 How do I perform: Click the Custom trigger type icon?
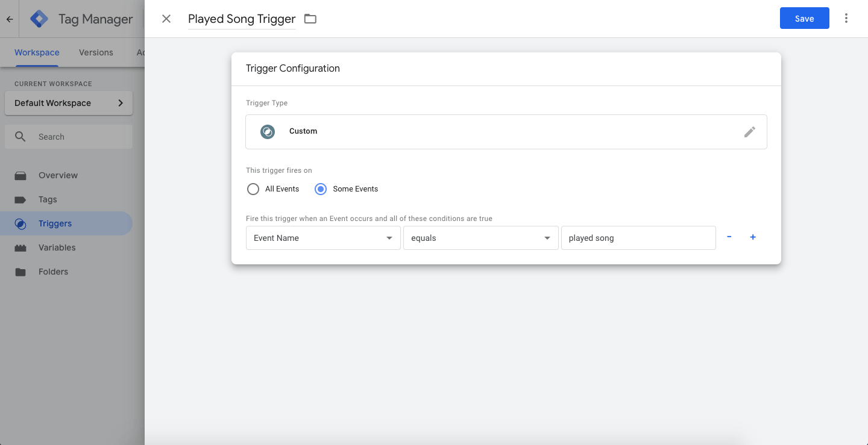[x=268, y=132]
